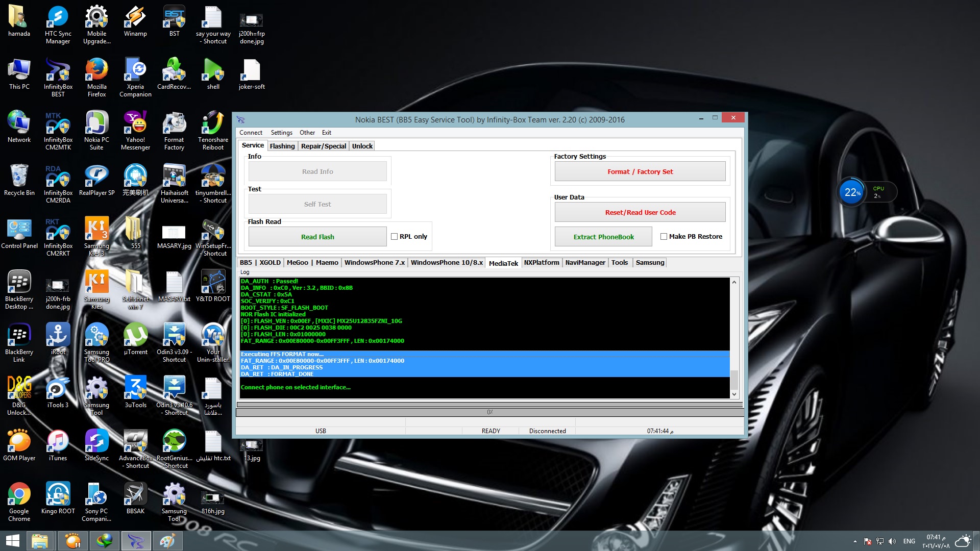Select the Samsung Tool PRO icon
Screen dimensions: 980x551
[x=96, y=342]
